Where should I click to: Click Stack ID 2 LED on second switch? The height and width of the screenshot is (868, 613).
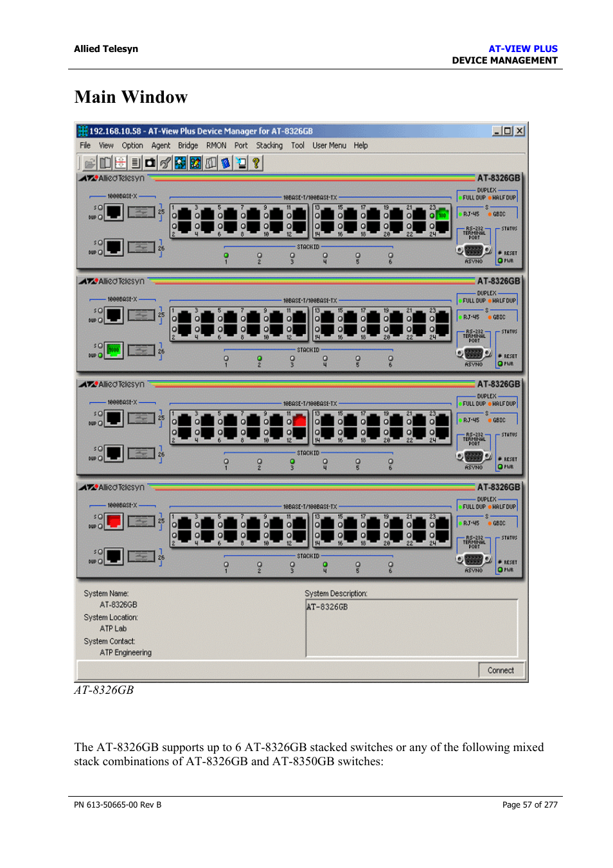point(260,359)
